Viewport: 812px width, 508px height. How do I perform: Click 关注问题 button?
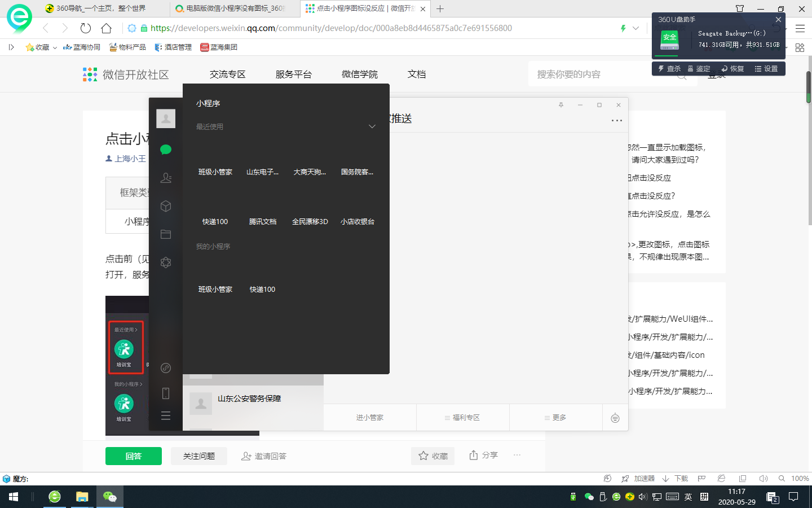point(199,456)
